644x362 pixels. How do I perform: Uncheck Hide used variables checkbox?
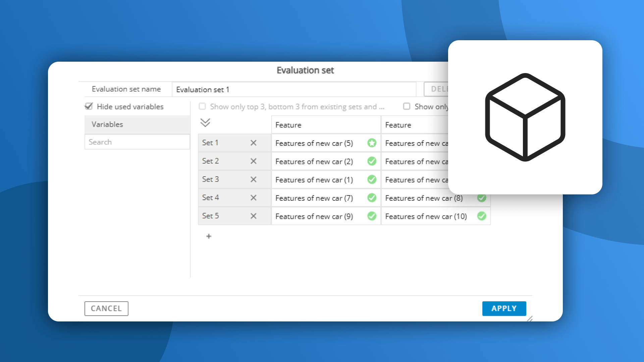point(89,107)
